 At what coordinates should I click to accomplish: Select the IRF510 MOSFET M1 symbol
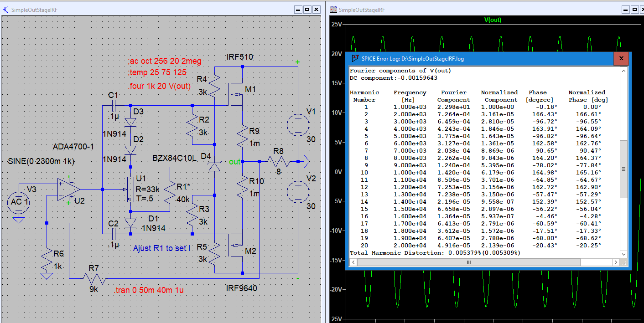click(x=236, y=94)
